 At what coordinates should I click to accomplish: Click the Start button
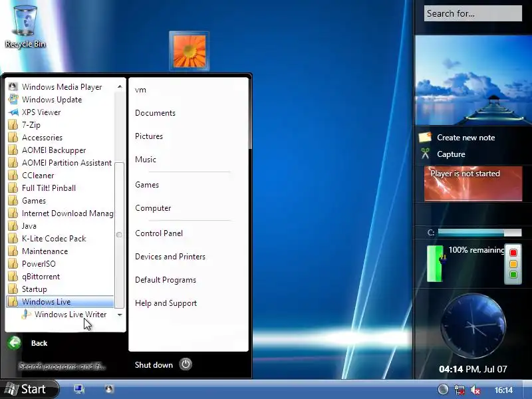29,389
